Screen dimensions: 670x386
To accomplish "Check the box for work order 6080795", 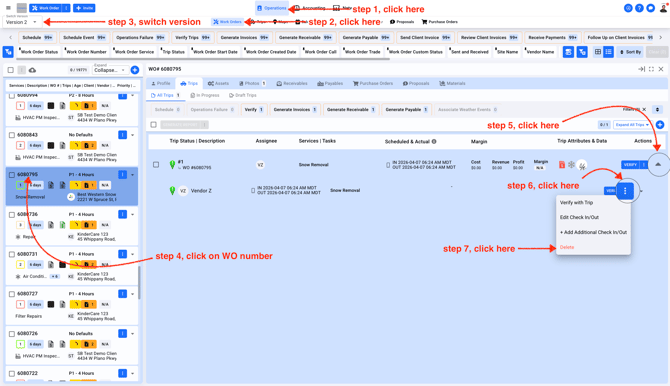I will [x=12, y=175].
